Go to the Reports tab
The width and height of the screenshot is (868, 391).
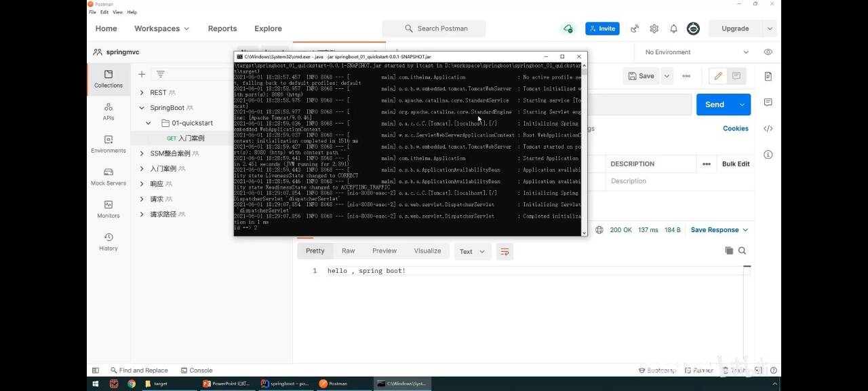[222, 29]
